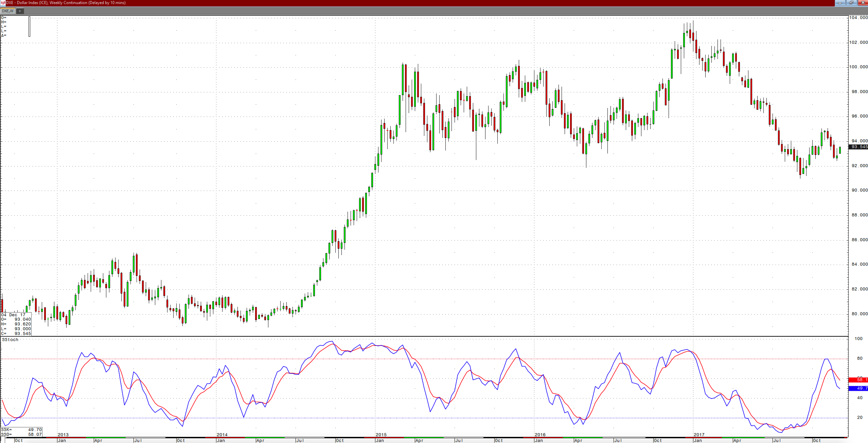Add a new chart tab with plus
Screen dimensions: 868x443
pos(20,11)
